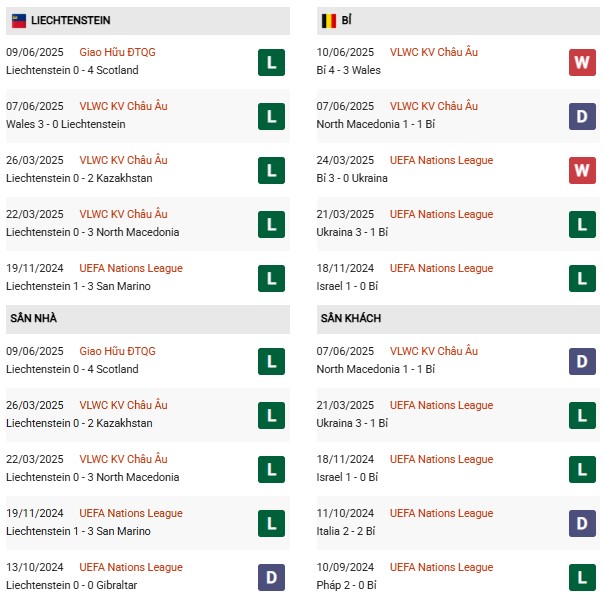Click the D badge for Italia 2 - 2 Bí
This screenshot has height=600, width=604.
click(582, 523)
